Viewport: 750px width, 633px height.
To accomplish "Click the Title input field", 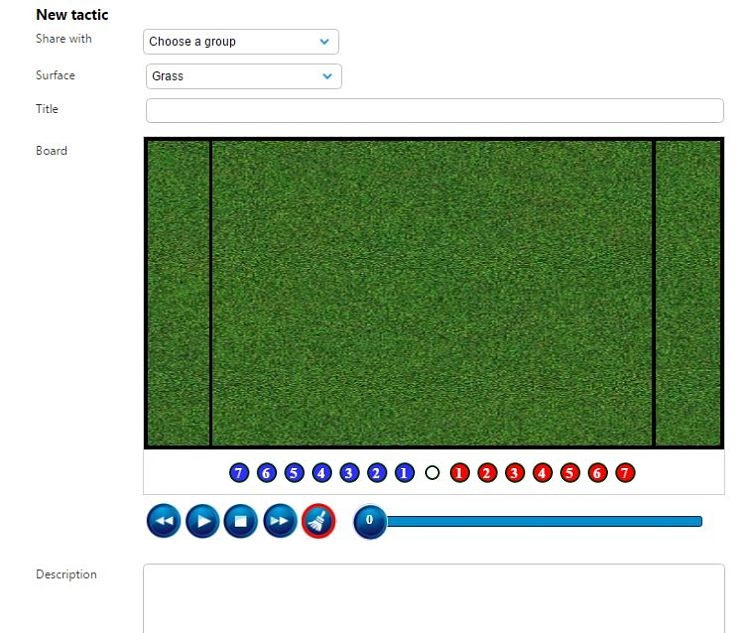I will click(x=435, y=111).
